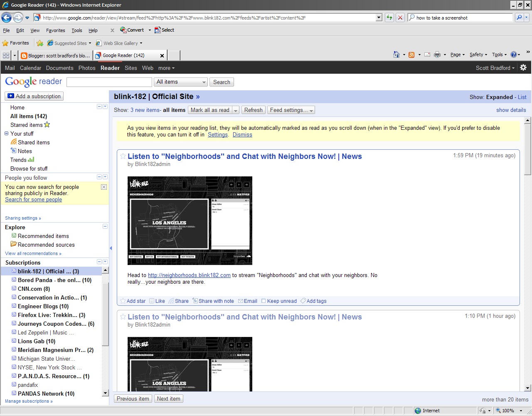532x416 pixels.
Task: Stop loading with red X icon
Action: [400, 17]
